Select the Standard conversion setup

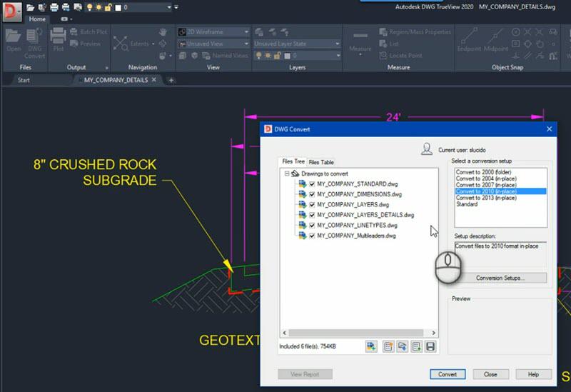click(x=467, y=204)
